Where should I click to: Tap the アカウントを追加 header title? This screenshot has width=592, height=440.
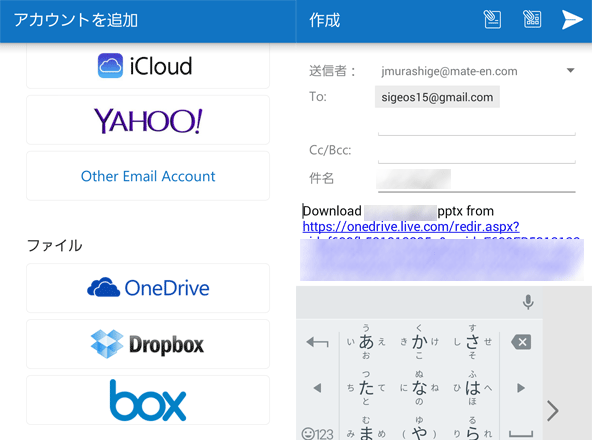coord(76,20)
